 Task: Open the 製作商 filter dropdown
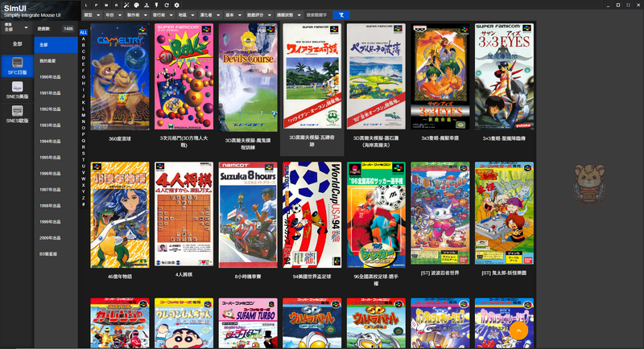pos(137,14)
